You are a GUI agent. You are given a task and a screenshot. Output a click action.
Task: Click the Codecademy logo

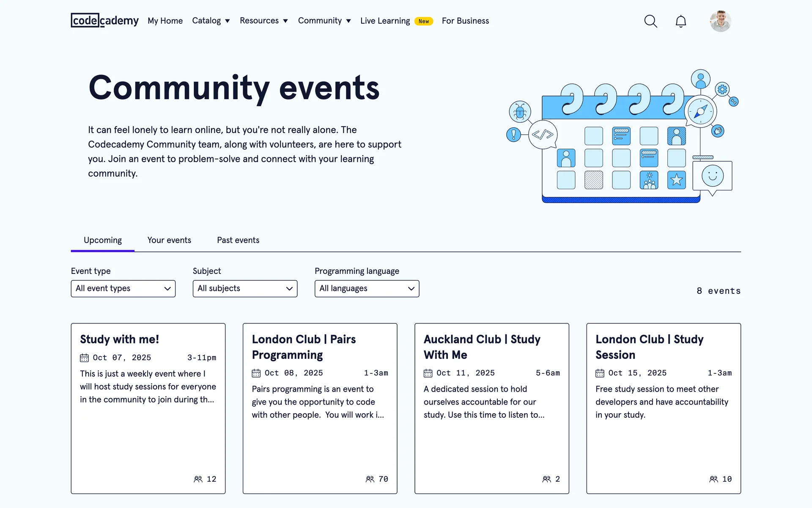pos(104,20)
